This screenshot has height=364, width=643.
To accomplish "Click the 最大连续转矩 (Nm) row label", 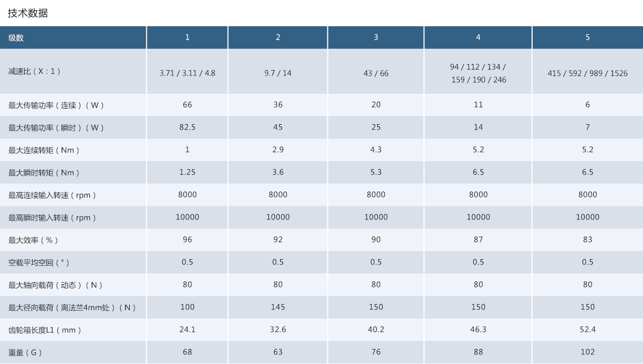I will 44,150.
